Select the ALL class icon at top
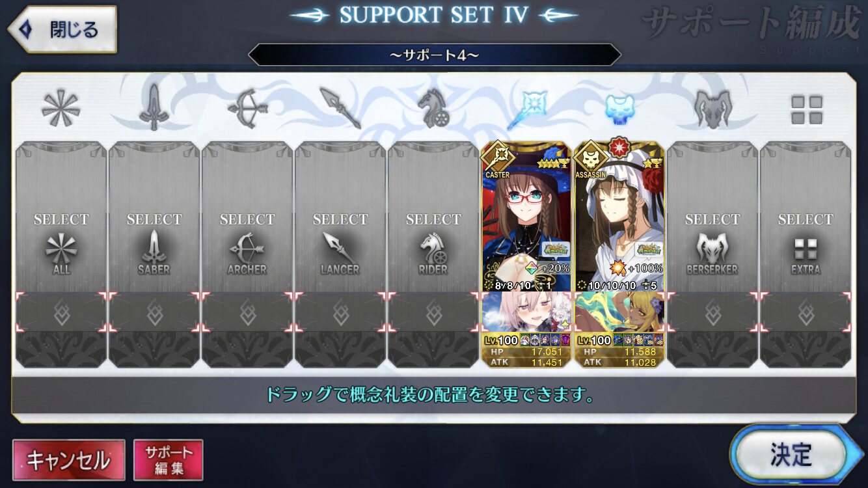The image size is (868, 488). (61, 108)
